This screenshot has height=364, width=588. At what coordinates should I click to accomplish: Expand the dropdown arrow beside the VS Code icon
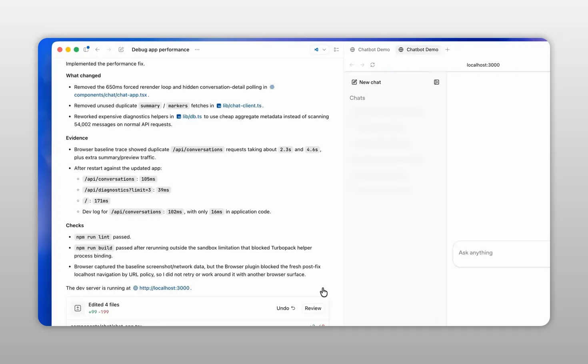[324, 50]
